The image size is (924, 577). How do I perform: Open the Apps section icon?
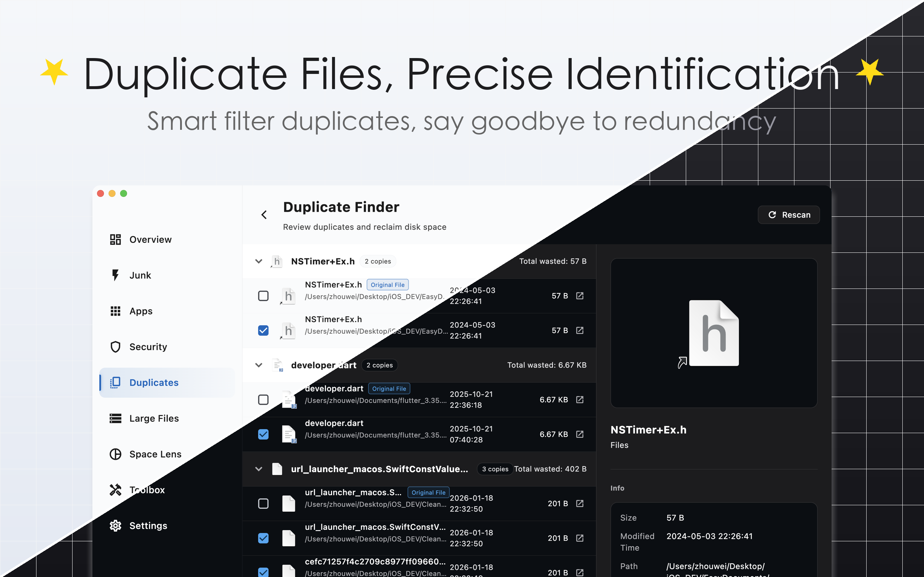click(x=115, y=310)
